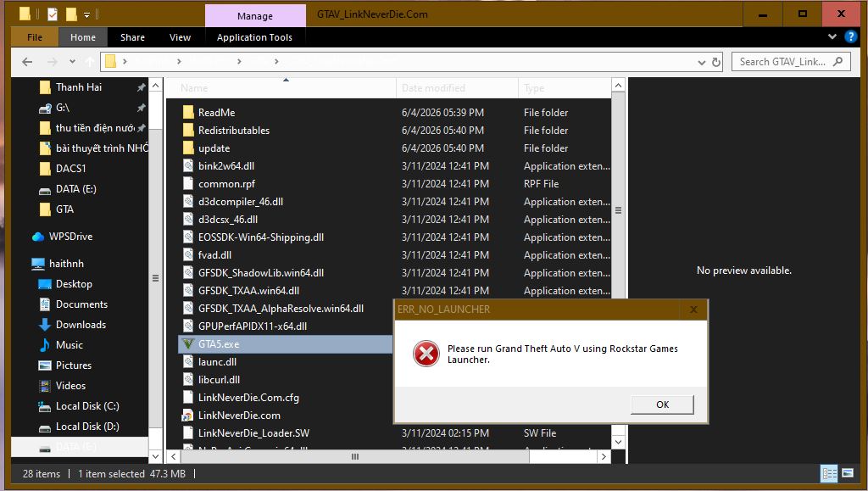Screen dimensions: 868x491
Task: Click the Redistributables folder icon
Action: [x=188, y=130]
